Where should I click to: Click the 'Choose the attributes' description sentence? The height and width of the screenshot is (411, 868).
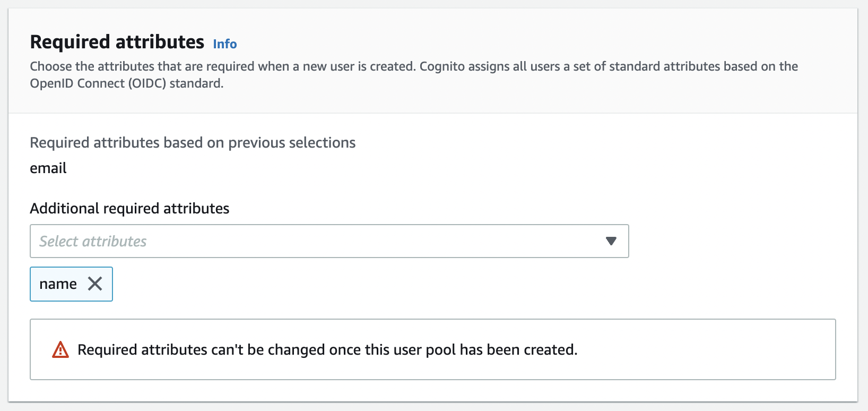212,66
